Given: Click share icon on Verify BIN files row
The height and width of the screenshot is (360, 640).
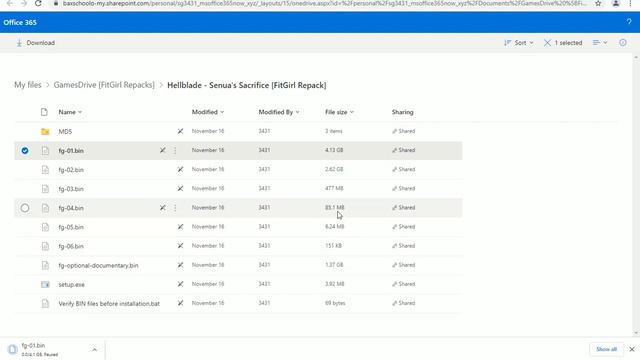Looking at the screenshot, I should 180,303.
